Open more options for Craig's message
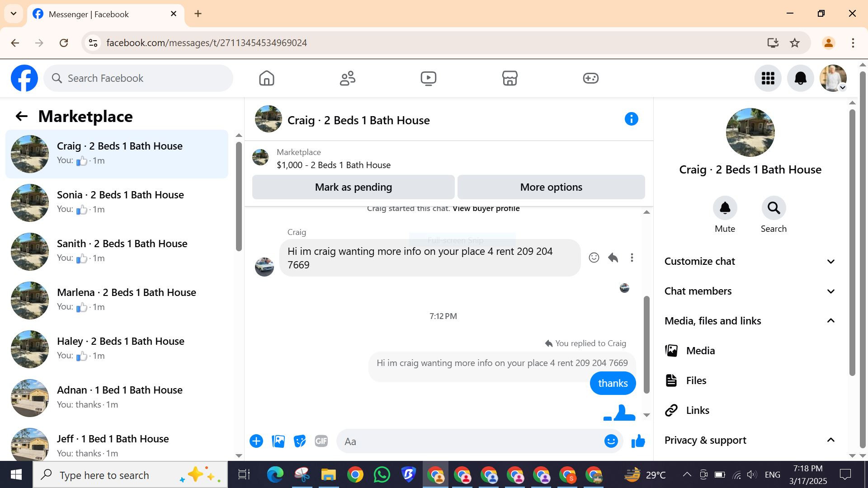The image size is (868, 488). coord(632,258)
